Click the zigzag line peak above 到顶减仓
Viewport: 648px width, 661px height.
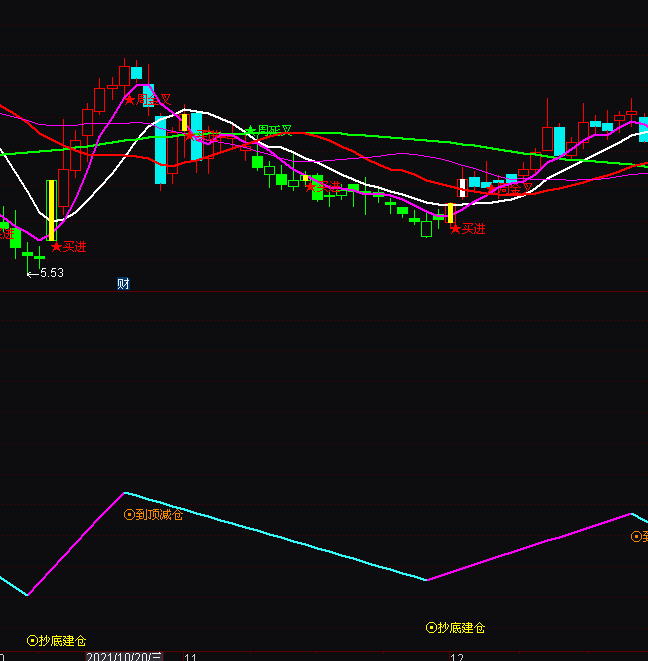click(x=125, y=493)
